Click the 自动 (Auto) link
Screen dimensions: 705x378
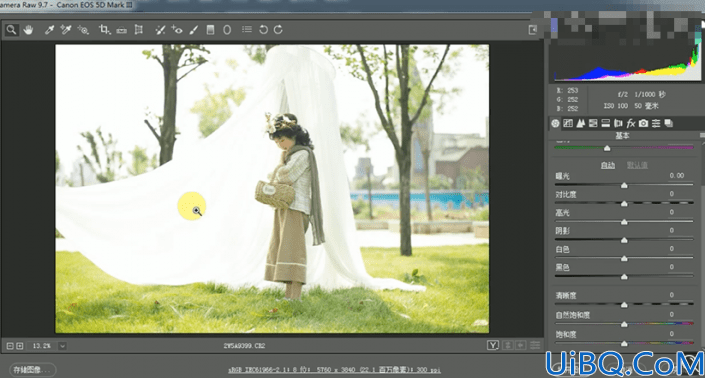pyautogui.click(x=608, y=165)
